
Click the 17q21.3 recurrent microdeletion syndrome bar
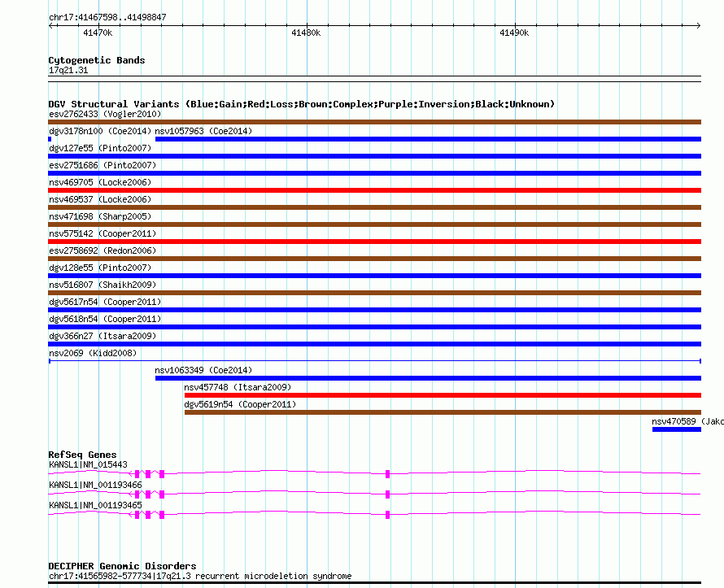(374, 583)
